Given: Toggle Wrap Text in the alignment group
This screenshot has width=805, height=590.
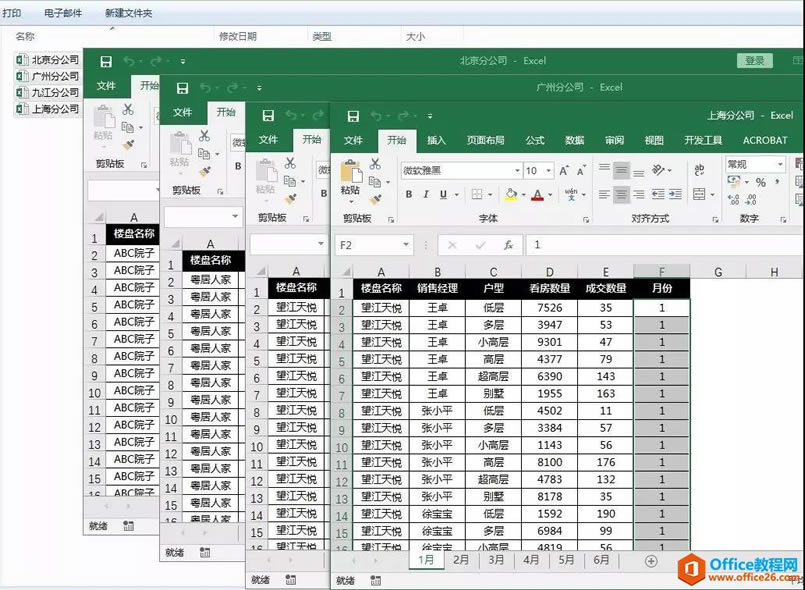Looking at the screenshot, I should tap(698, 171).
